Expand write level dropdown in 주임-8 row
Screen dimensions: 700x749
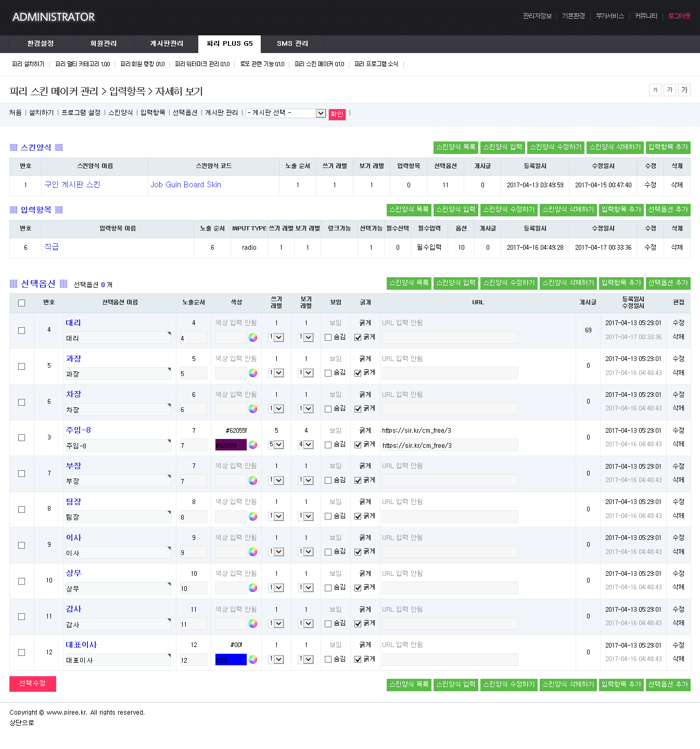pyautogui.click(x=276, y=445)
